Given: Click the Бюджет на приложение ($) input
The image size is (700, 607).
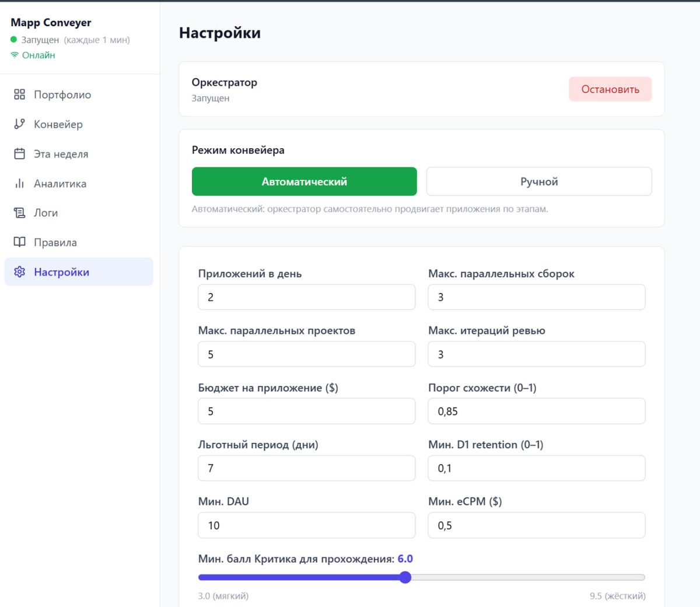Looking at the screenshot, I should tap(307, 411).
